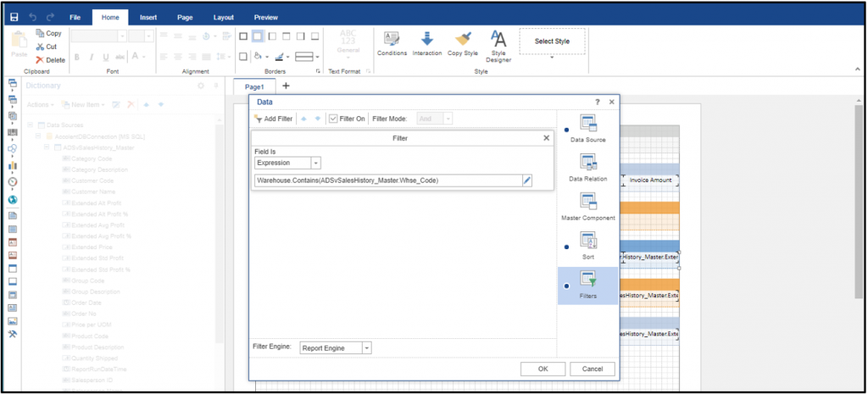Screen dimensions: 868x394
Task: Open the font color A picker
Action: pos(137,57)
